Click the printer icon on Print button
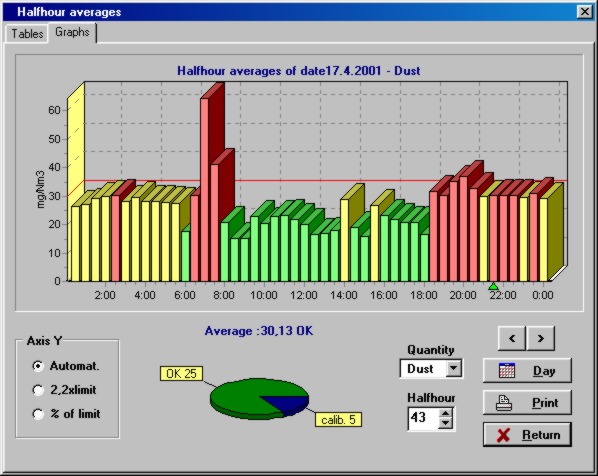The image size is (598, 476). 504,403
